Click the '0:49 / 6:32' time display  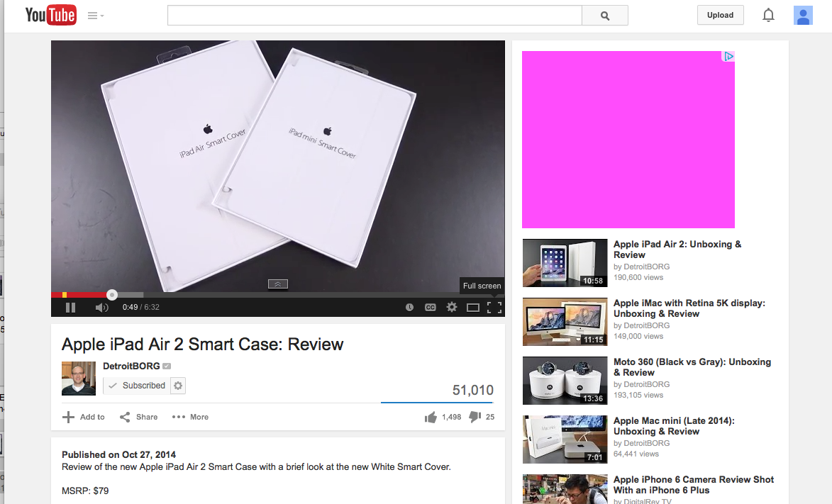[x=140, y=307]
